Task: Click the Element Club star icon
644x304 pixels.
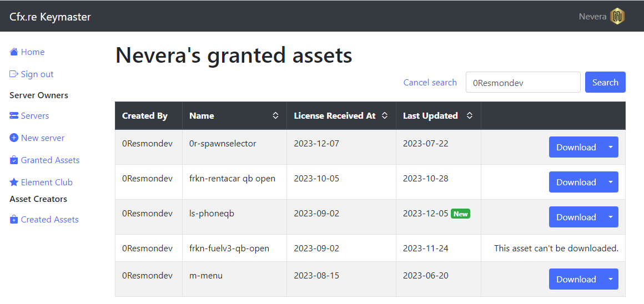Action: (14, 182)
